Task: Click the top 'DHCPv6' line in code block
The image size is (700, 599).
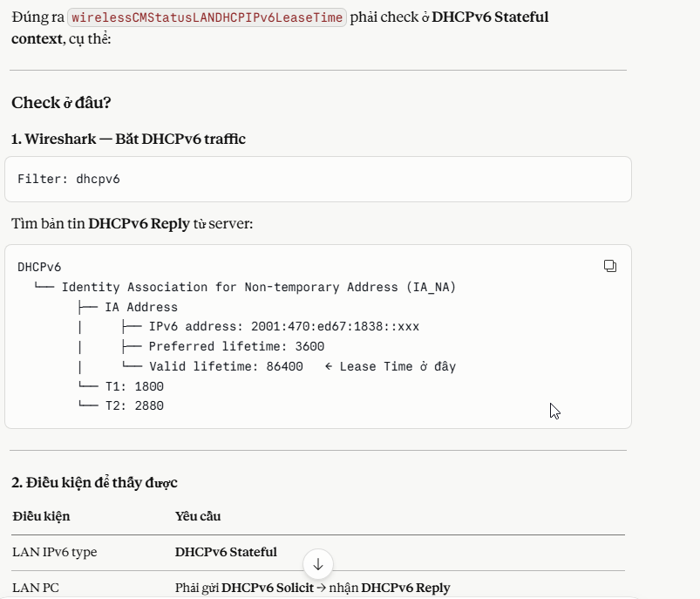Action: [39, 267]
